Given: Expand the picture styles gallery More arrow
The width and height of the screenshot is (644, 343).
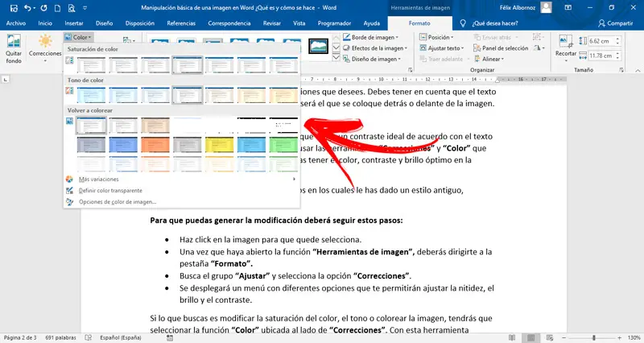Looking at the screenshot, I should pyautogui.click(x=336, y=58).
